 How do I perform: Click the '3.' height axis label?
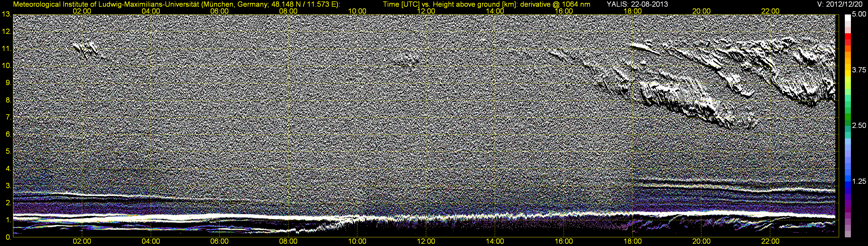click(x=8, y=186)
